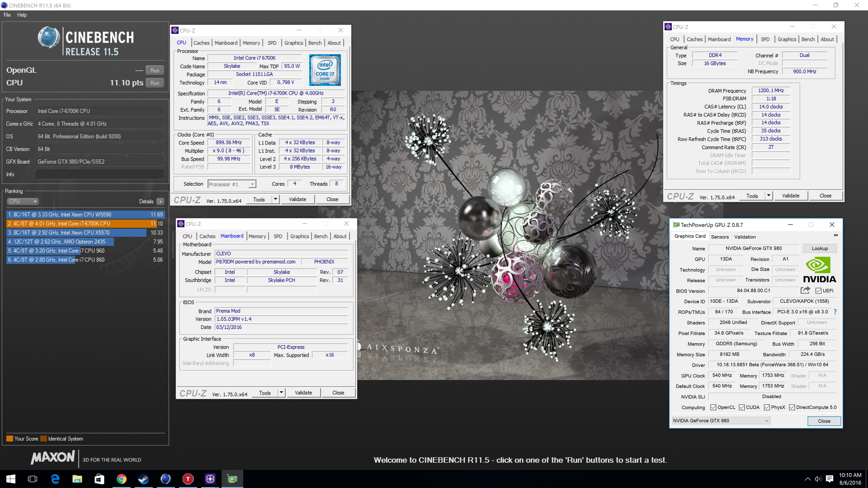Open the Processor #1 selection dropdown
The height and width of the screenshot is (488, 868).
232,184
